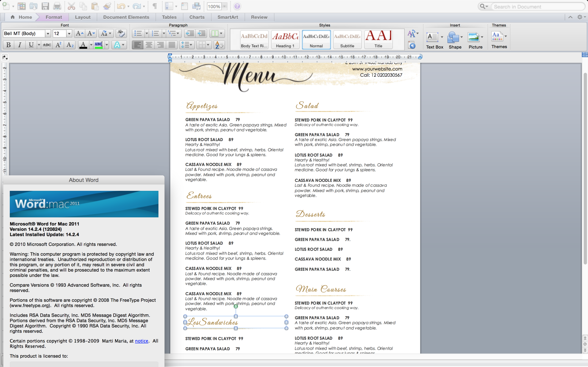Click the Clear Formatting icon
The image size is (588, 367).
tap(121, 33)
